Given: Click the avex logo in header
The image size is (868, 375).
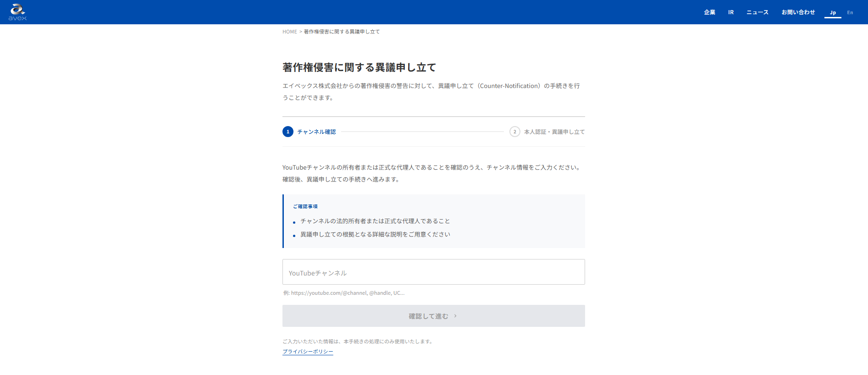Looking at the screenshot, I should pyautogui.click(x=17, y=12).
